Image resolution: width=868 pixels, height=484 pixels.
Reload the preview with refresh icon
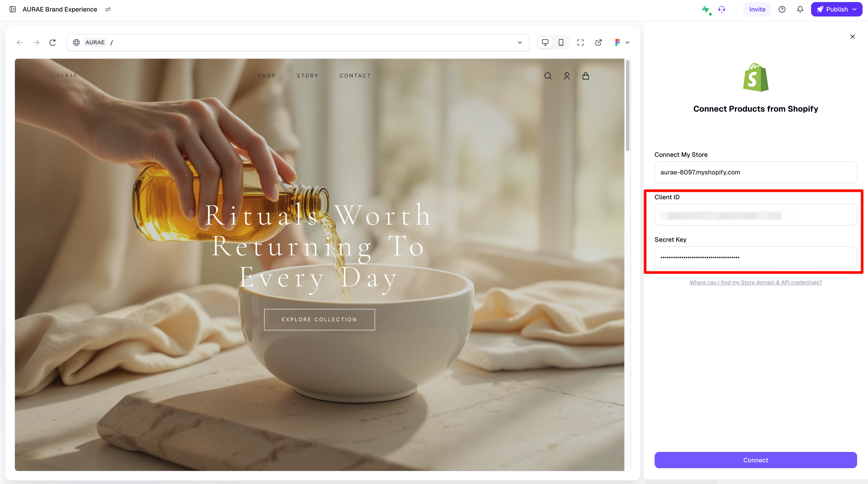(52, 42)
